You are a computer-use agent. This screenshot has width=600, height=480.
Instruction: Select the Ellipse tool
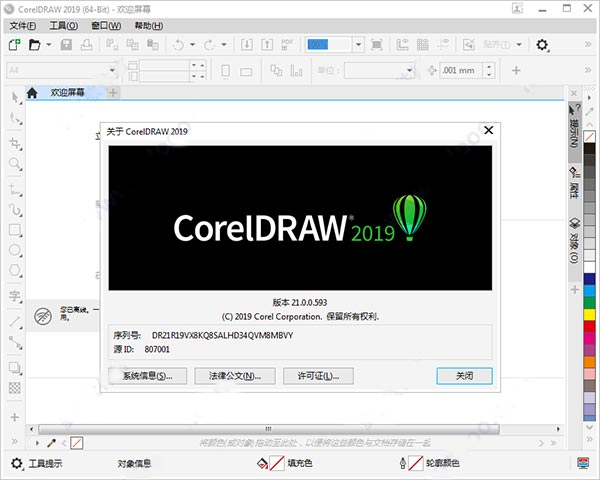click(15, 250)
